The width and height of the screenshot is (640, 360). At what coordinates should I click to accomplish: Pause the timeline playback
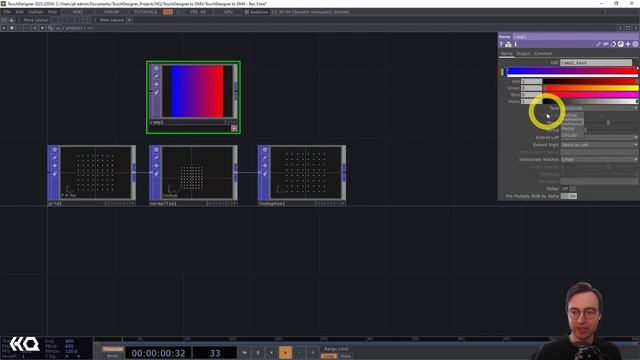coord(258,353)
